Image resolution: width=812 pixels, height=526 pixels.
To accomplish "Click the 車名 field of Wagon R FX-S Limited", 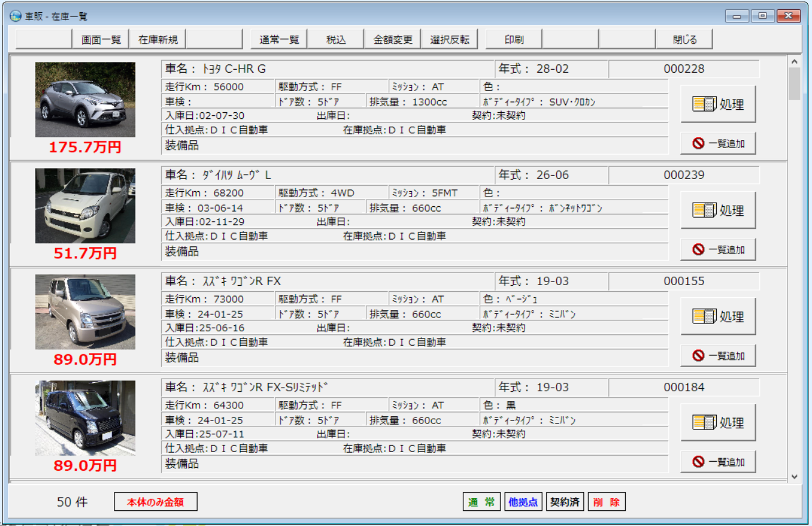I will coord(328,387).
